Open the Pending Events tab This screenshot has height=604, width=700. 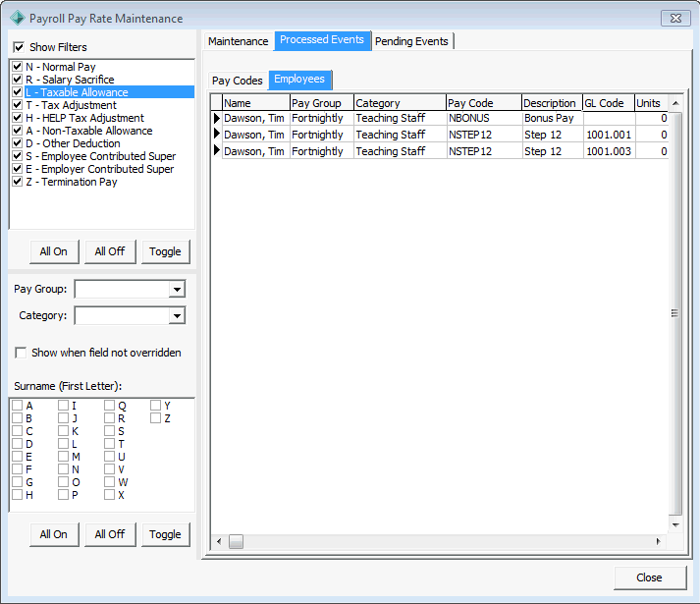(411, 41)
